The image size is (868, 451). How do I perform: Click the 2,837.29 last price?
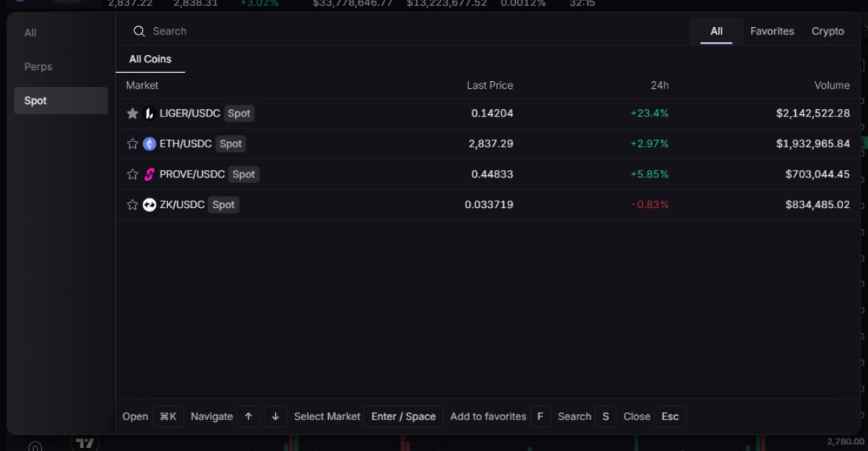490,144
